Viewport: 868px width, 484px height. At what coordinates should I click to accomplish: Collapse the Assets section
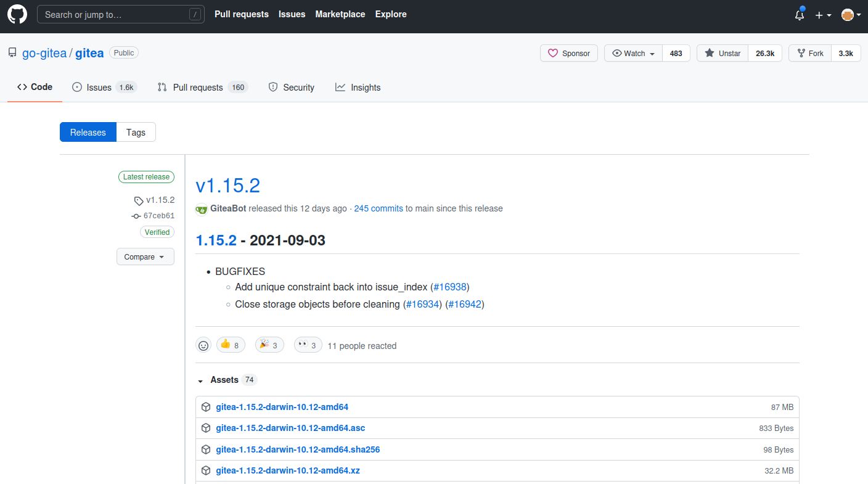(x=200, y=380)
